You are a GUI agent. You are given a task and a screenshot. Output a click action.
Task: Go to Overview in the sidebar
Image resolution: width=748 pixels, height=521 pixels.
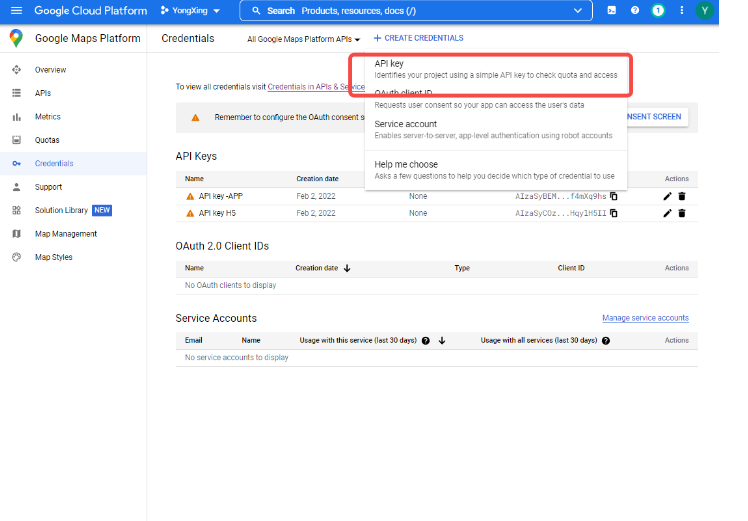coord(51,70)
